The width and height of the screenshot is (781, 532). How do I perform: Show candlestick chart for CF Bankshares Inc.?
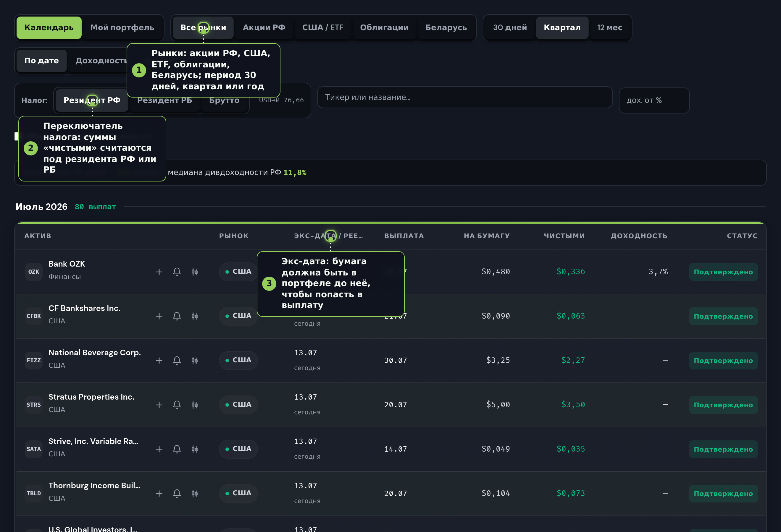[x=195, y=316]
